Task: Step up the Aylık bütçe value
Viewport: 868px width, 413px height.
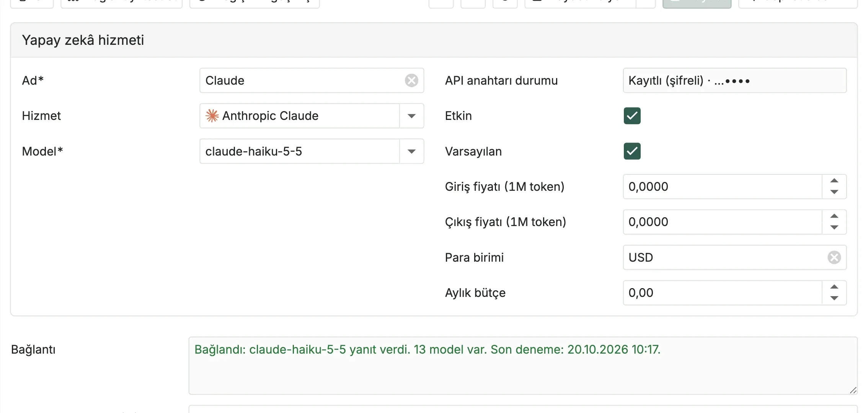Action: coord(834,287)
